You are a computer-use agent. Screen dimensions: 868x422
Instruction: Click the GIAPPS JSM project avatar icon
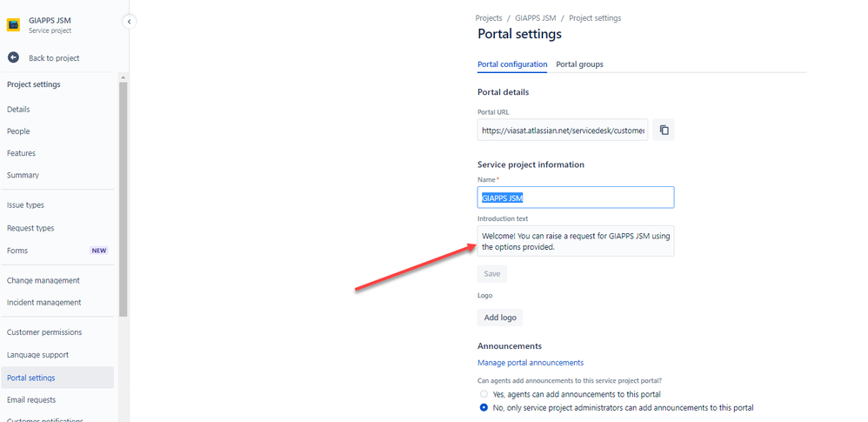13,25
